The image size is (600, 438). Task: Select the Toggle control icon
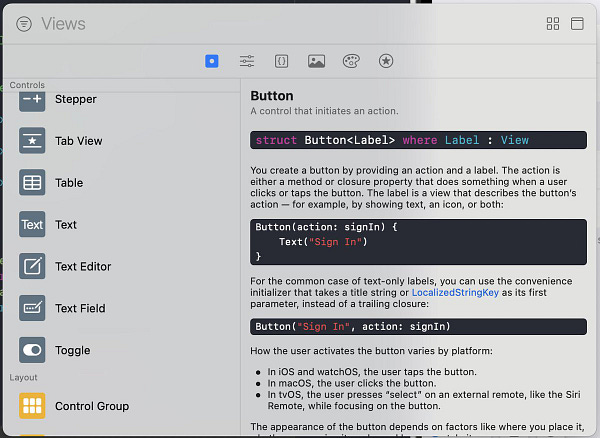(32, 350)
